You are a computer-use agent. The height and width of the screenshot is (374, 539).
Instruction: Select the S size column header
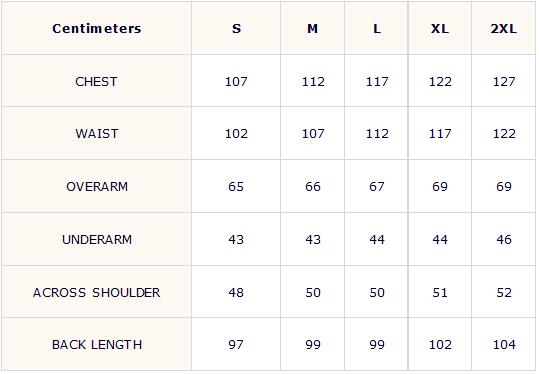pos(236,29)
